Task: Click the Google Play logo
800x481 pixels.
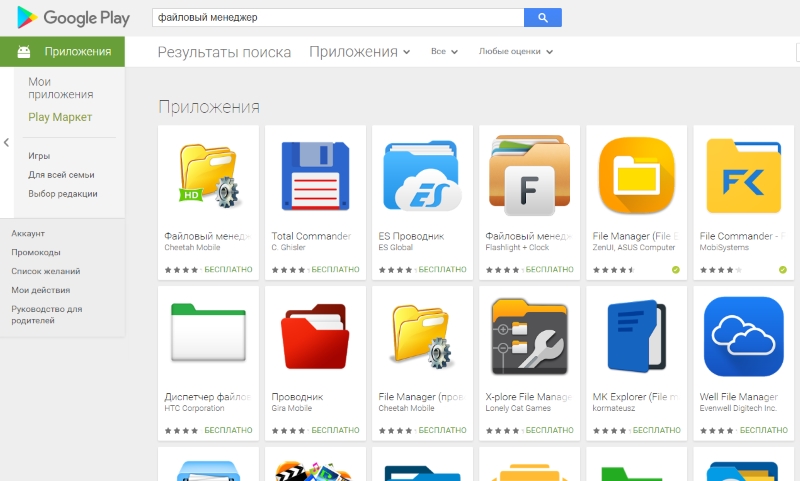Action: click(73, 17)
